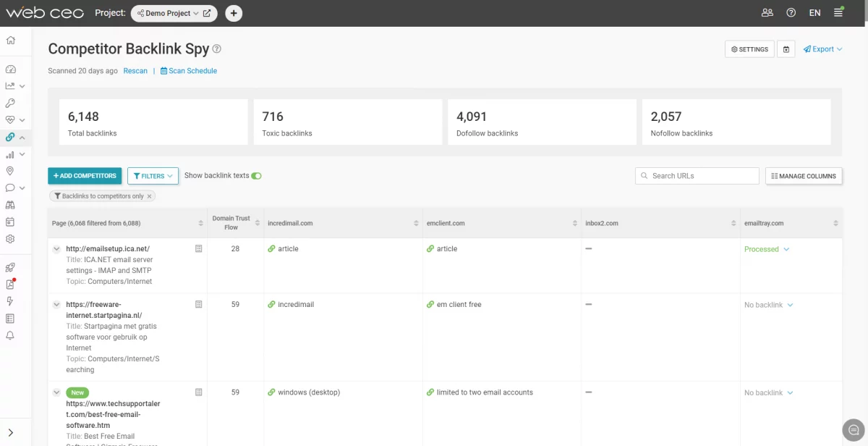
Task: Add a new project with plus button
Action: point(234,13)
